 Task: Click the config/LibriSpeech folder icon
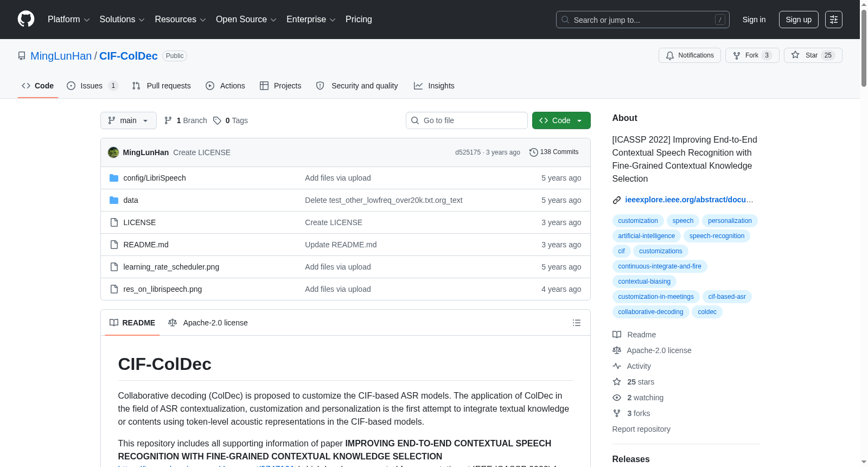click(114, 178)
